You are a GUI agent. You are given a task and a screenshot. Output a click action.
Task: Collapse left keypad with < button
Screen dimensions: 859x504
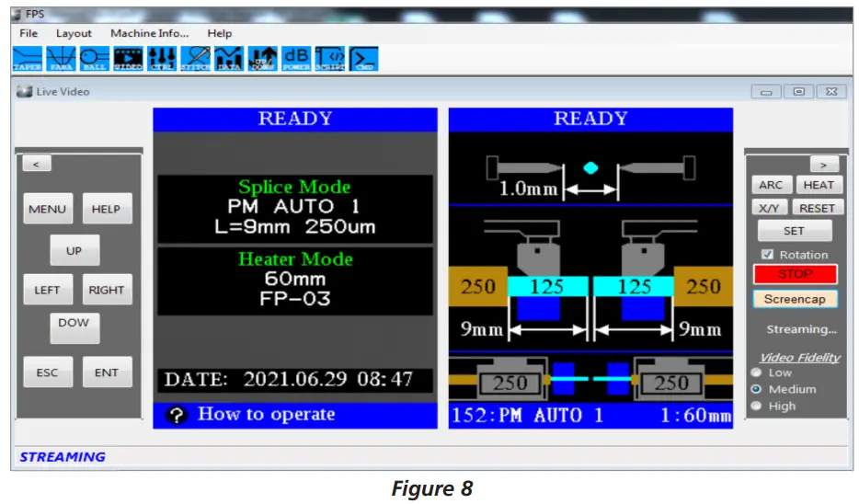tap(37, 164)
